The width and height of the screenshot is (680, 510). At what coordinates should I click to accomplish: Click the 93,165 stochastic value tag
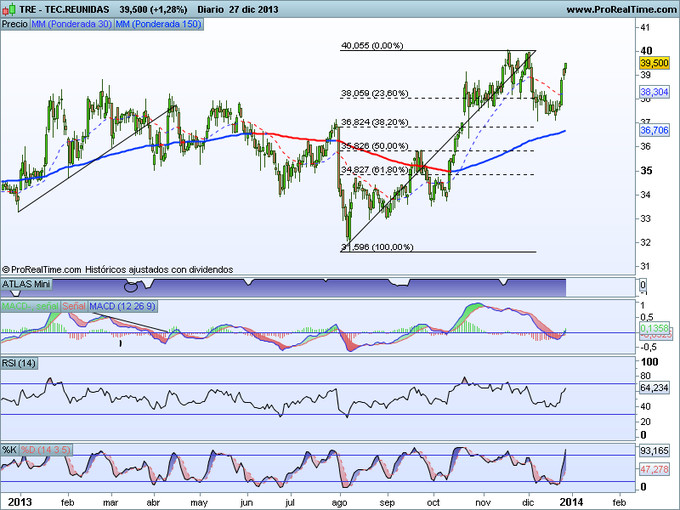point(653,452)
